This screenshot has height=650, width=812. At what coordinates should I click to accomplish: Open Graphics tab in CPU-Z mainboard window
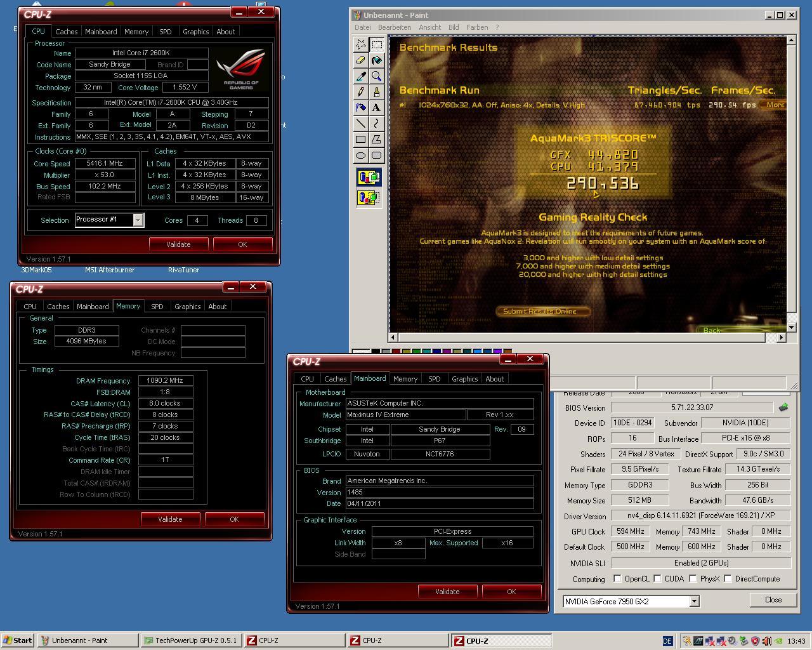464,378
